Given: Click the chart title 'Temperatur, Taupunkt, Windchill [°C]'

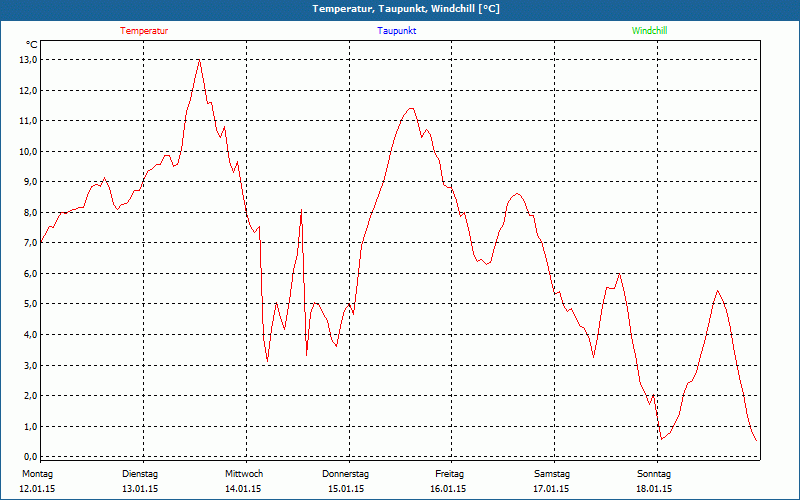Looking at the screenshot, I should coord(406,9).
